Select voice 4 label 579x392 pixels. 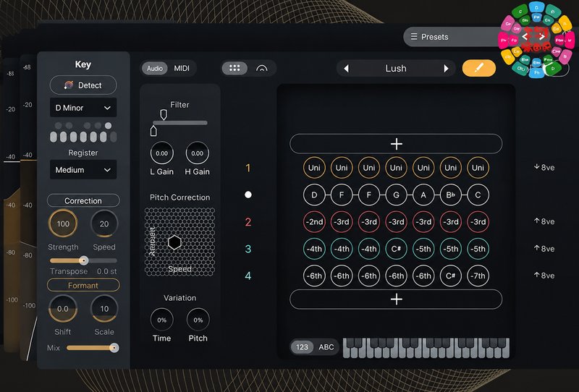(248, 276)
